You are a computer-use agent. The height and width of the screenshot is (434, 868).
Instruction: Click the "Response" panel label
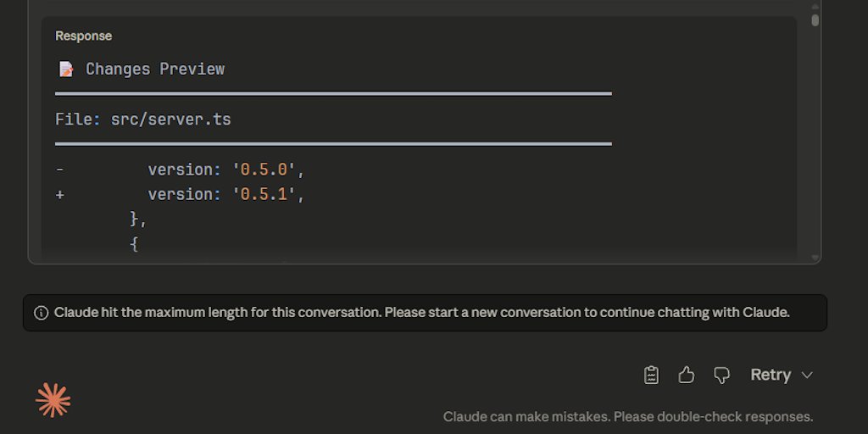83,36
